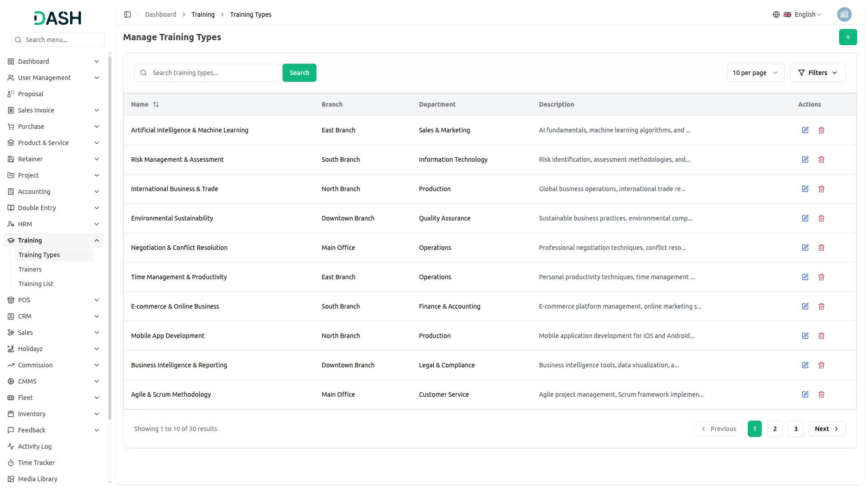Delete Agile & Scrum Methodology row
This screenshot has width=868, height=488.
tap(821, 394)
